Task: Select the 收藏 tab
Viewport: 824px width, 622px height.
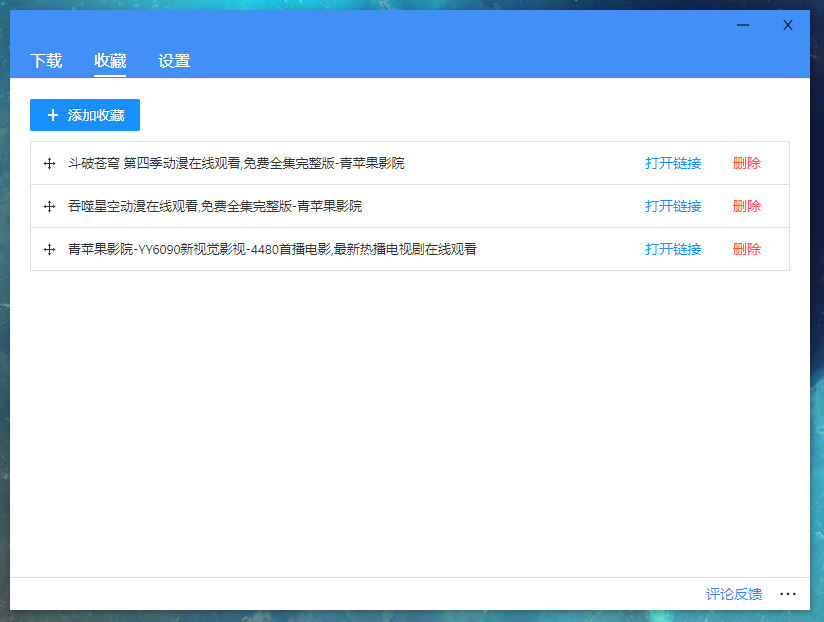Action: click(x=110, y=61)
